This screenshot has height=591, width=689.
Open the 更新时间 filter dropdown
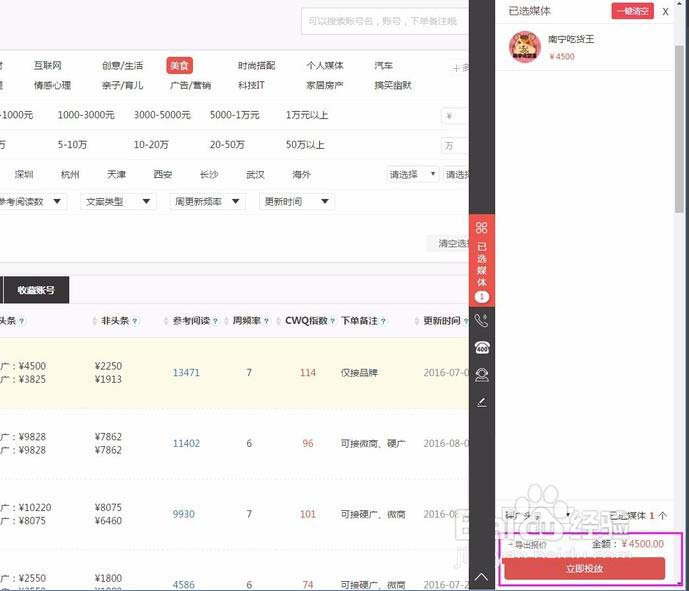[x=297, y=202]
